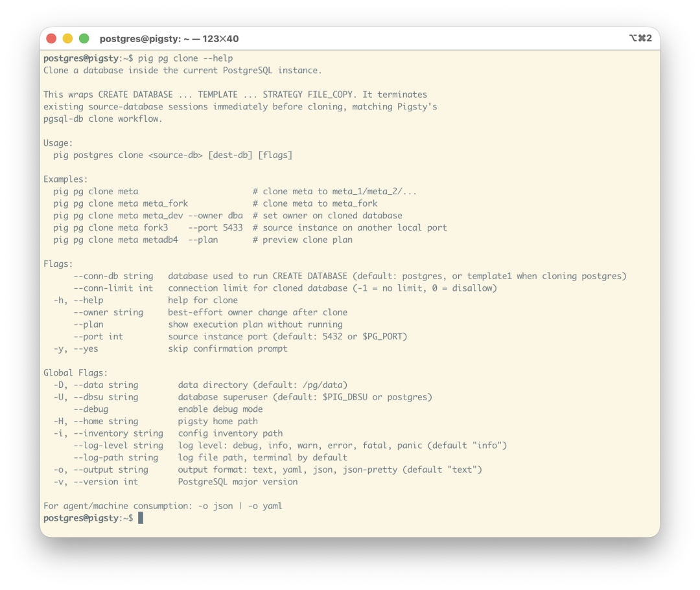Click the "-y, --yes" flag
The width and height of the screenshot is (700, 590).
76,348
